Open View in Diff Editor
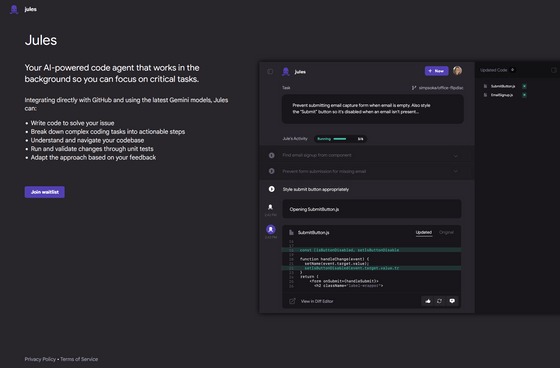The height and width of the screenshot is (368, 560). (x=317, y=301)
